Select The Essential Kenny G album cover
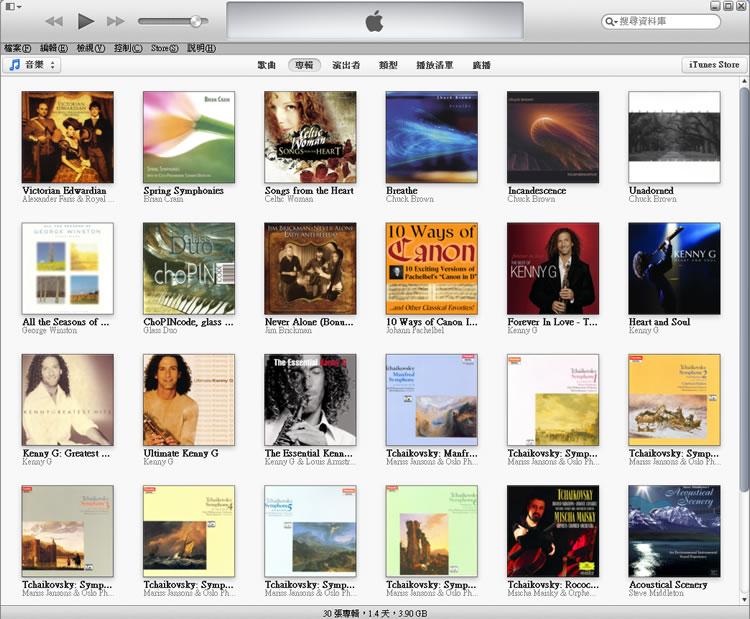750x619 pixels. coord(310,400)
